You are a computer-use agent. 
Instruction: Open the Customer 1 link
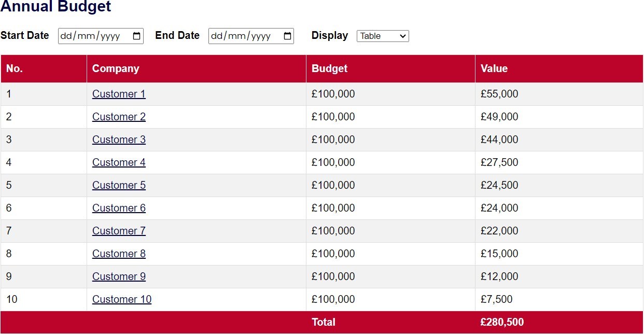pyautogui.click(x=119, y=94)
